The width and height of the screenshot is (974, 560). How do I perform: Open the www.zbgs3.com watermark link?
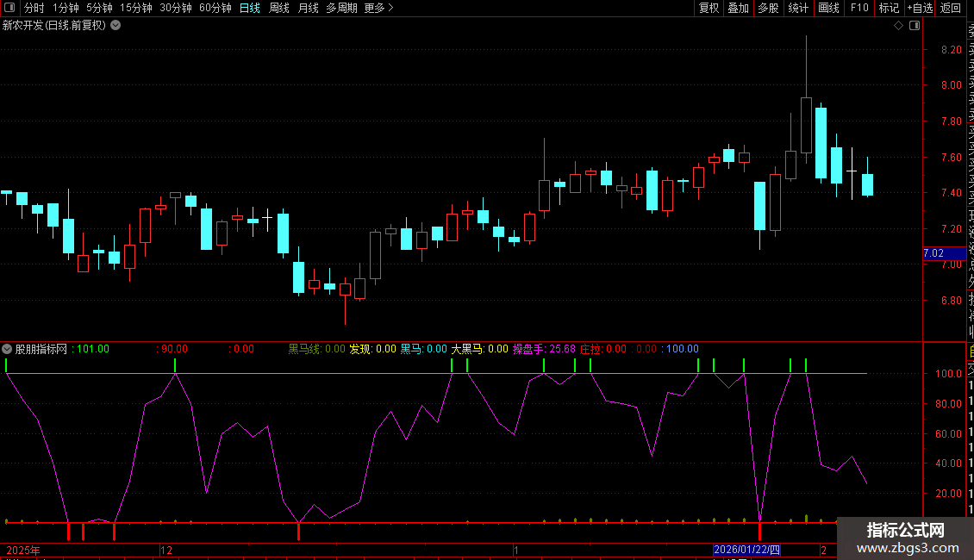908,548
